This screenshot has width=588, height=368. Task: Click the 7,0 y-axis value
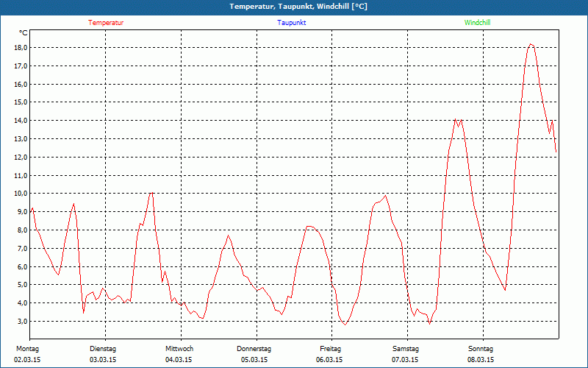tap(22, 248)
